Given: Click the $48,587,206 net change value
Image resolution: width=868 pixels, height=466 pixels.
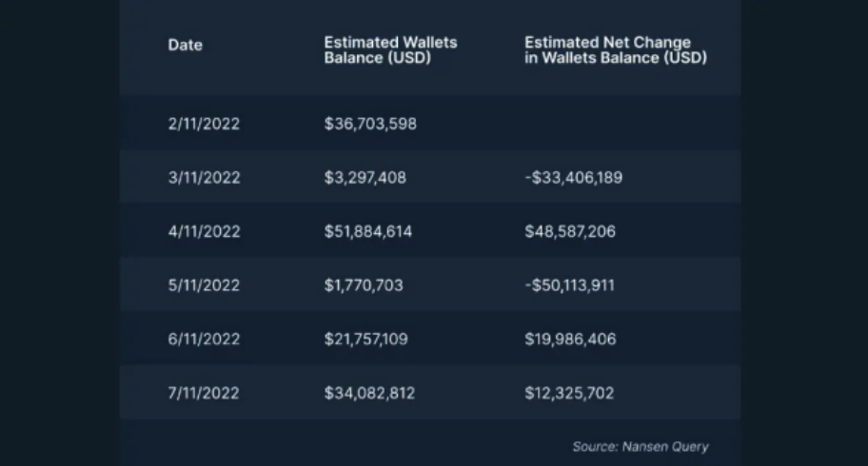Looking at the screenshot, I should [x=570, y=231].
